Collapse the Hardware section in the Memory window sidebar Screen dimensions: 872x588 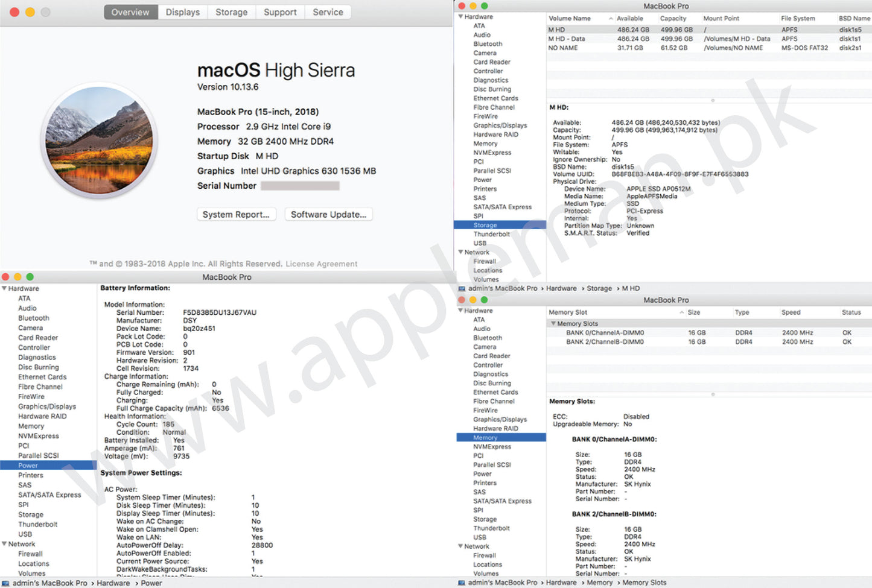click(460, 311)
